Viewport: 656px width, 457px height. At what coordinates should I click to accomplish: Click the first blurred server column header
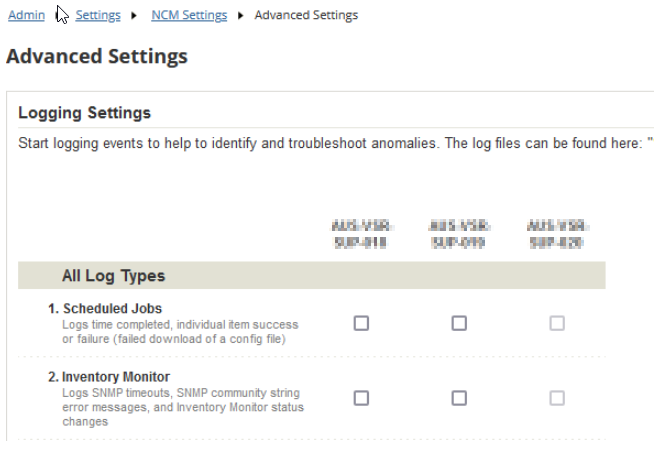[361, 234]
